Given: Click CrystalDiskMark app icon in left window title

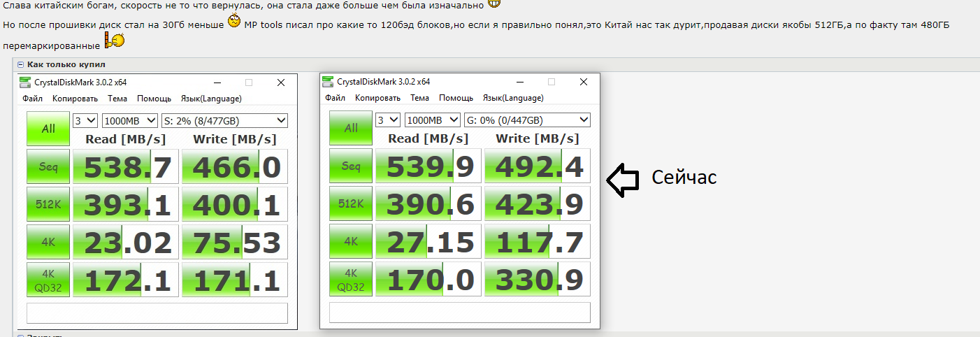Looking at the screenshot, I should coord(25,83).
